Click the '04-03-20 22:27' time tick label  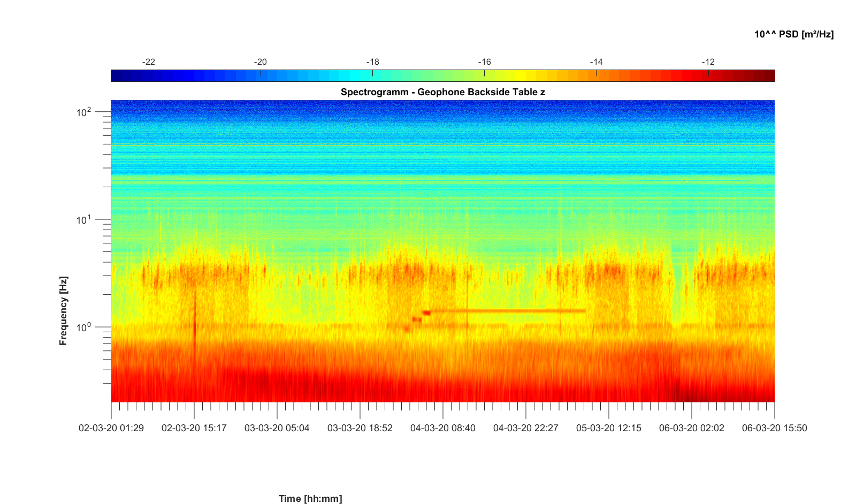click(526, 428)
